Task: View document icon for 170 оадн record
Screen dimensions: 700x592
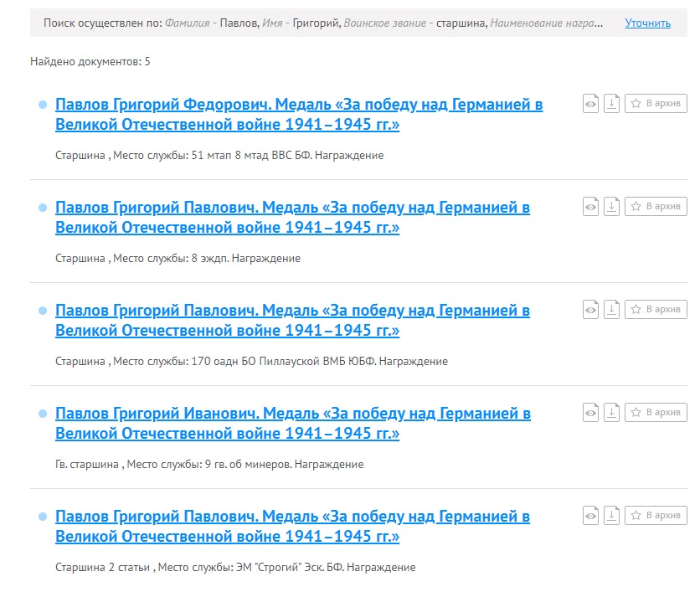Action: point(590,309)
